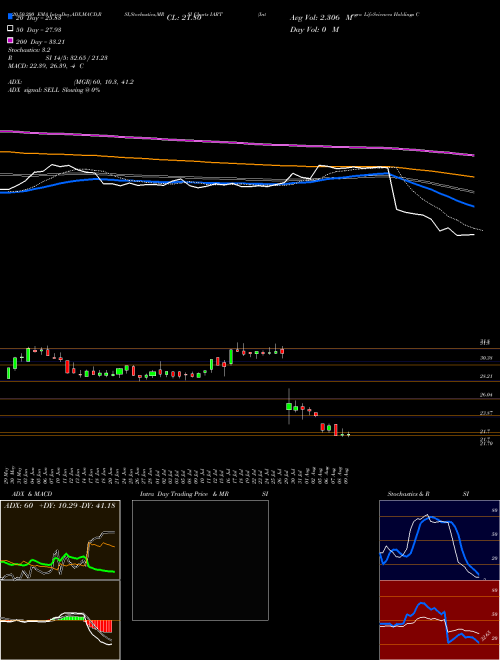
Task: Click the RSI 14/3 reading line
Action: pos(58,58)
